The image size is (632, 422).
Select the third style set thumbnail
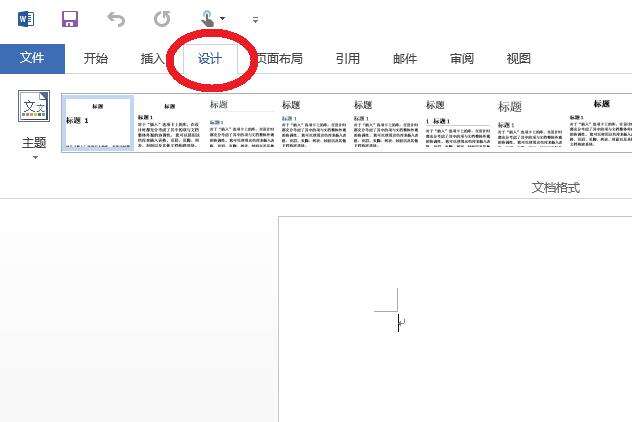click(x=241, y=123)
